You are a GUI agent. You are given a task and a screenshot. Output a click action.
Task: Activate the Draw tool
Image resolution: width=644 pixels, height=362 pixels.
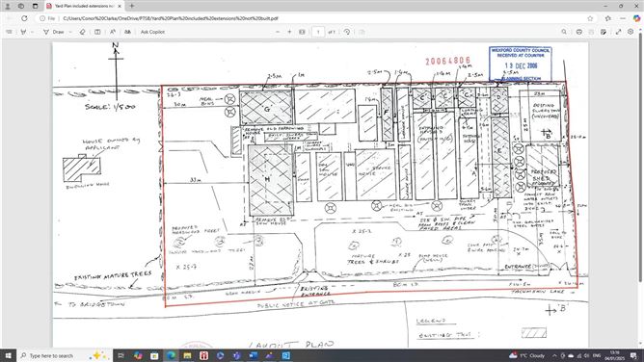tap(53, 32)
